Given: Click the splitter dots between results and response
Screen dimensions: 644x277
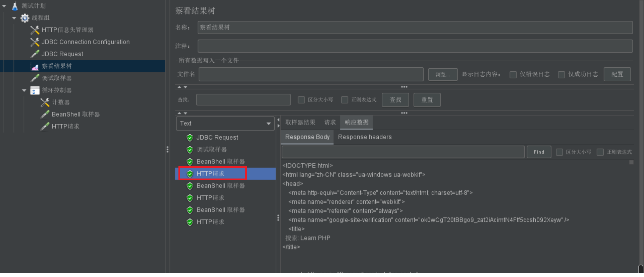Looking at the screenshot, I should [x=278, y=218].
